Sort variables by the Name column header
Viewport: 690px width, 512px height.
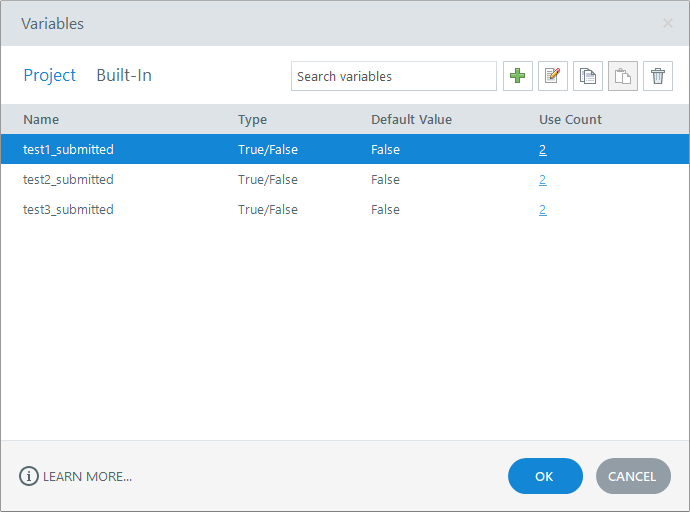pyautogui.click(x=41, y=119)
